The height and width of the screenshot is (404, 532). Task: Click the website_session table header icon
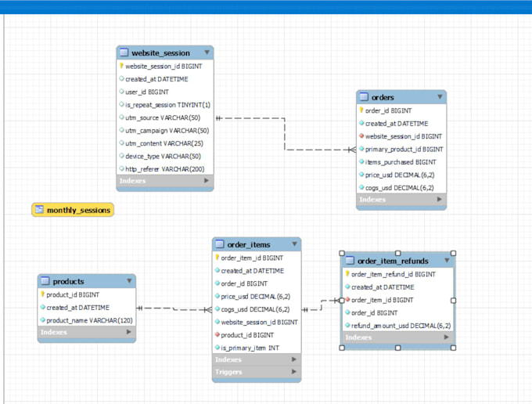pyautogui.click(x=124, y=52)
